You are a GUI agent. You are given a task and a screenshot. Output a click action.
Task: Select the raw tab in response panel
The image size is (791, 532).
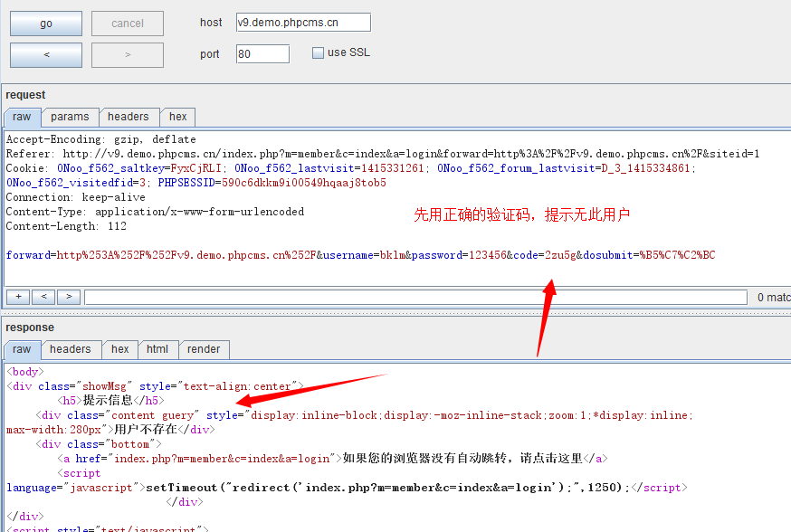pyautogui.click(x=22, y=349)
